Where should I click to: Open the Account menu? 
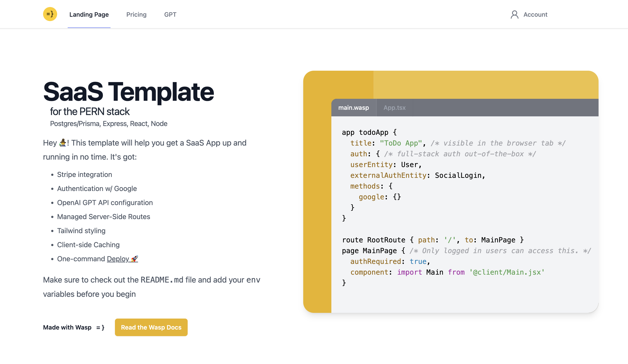[x=529, y=14]
